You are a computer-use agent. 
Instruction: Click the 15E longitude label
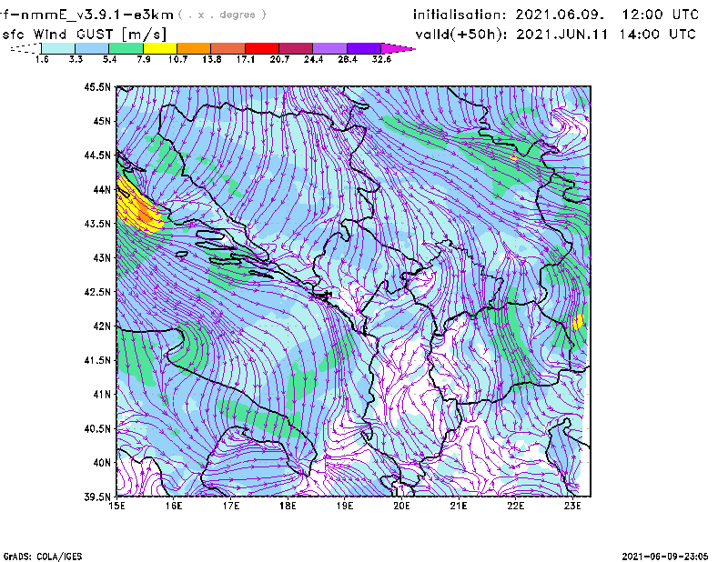click(116, 506)
